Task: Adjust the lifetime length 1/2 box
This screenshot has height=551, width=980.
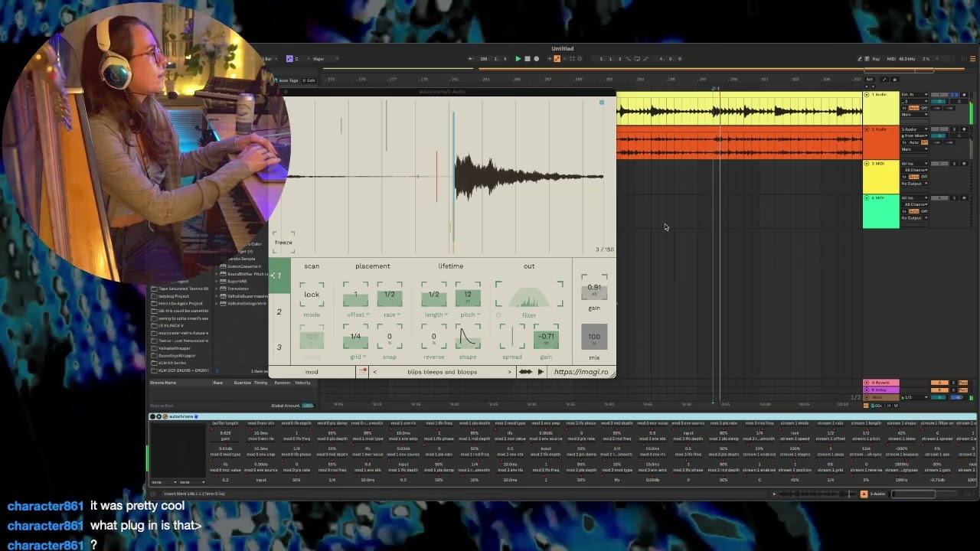Action: click(x=434, y=295)
